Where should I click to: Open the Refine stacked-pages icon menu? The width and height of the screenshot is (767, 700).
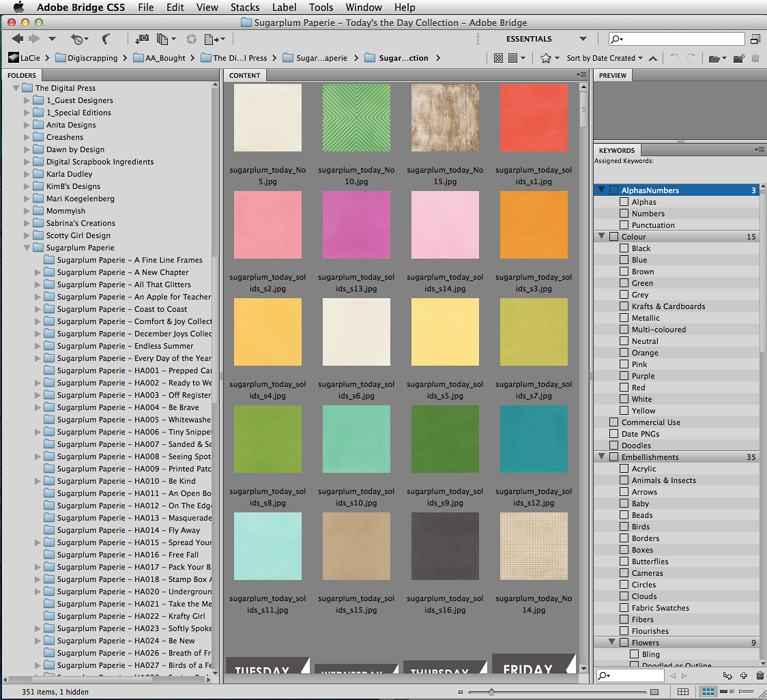(166, 39)
